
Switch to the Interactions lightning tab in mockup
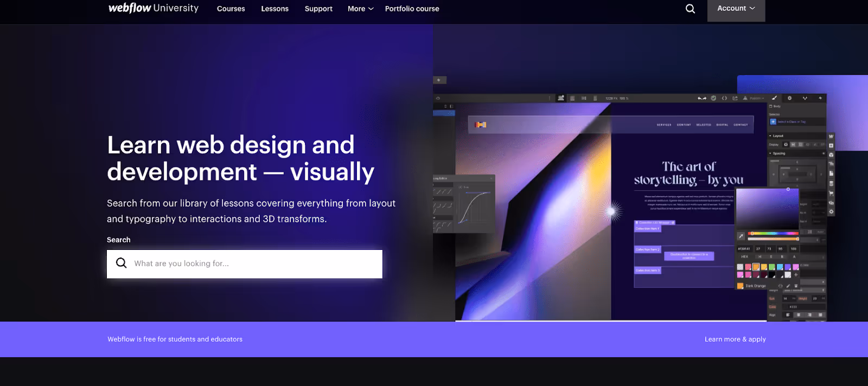(820, 98)
